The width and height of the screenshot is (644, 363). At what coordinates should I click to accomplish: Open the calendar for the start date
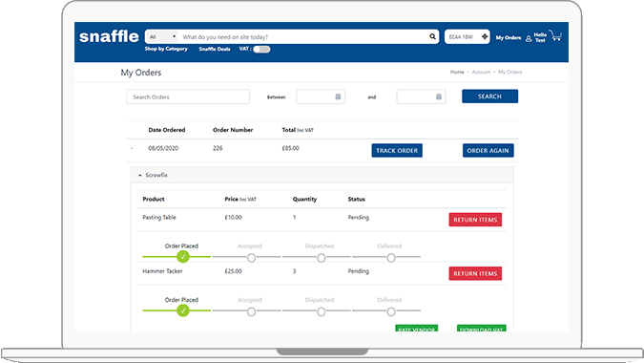click(338, 96)
